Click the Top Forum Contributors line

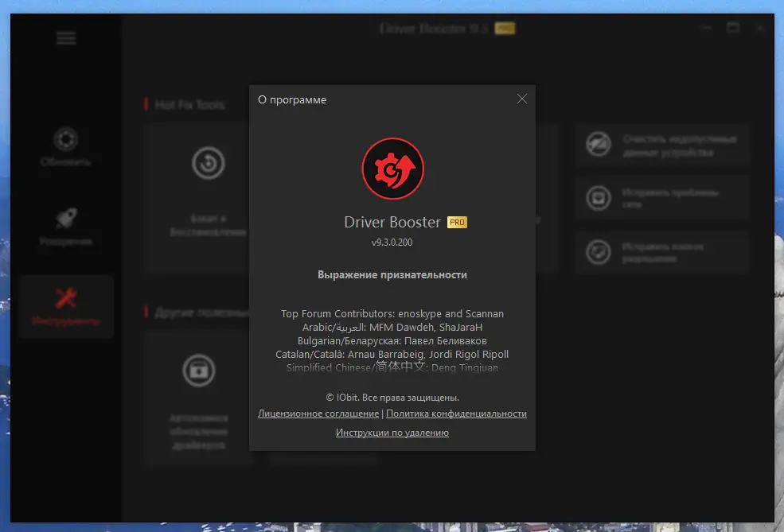392,313
